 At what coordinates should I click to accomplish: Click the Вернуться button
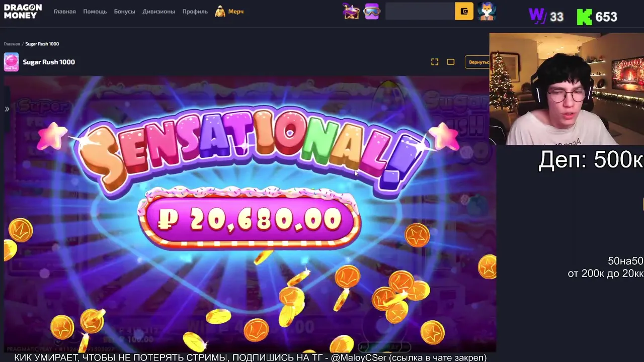[477, 62]
